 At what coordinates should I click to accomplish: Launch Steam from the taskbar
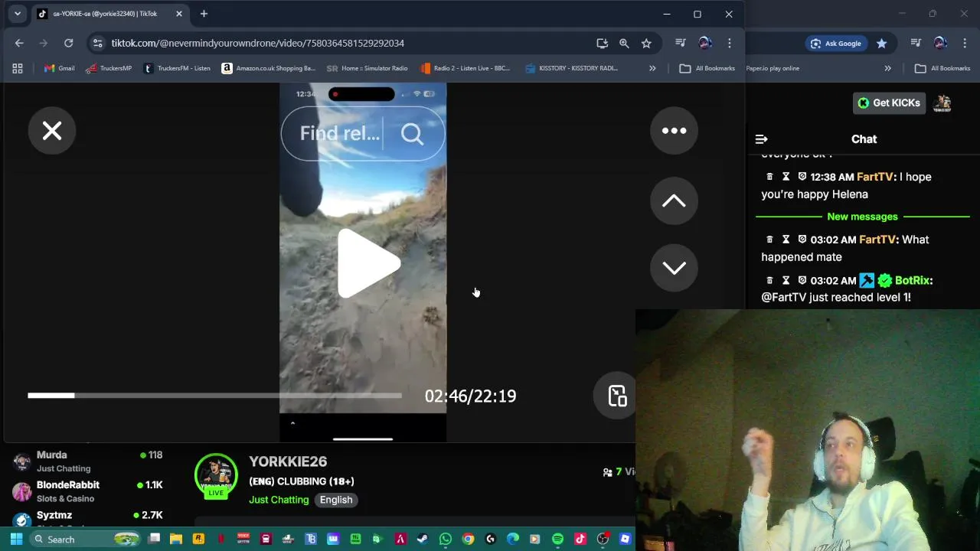tap(423, 539)
